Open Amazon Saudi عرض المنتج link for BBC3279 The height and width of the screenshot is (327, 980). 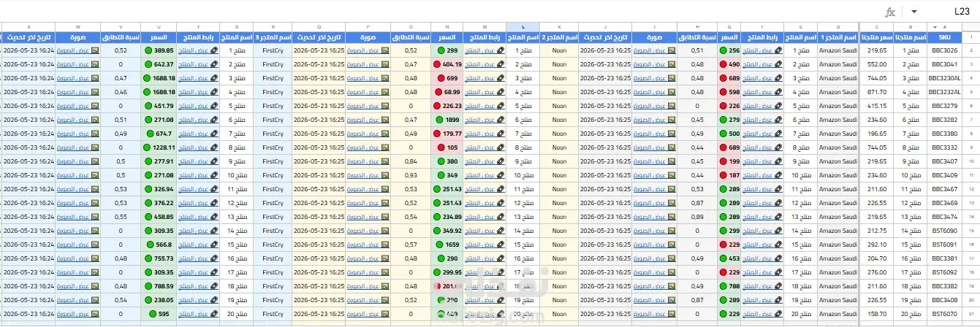coord(758,106)
